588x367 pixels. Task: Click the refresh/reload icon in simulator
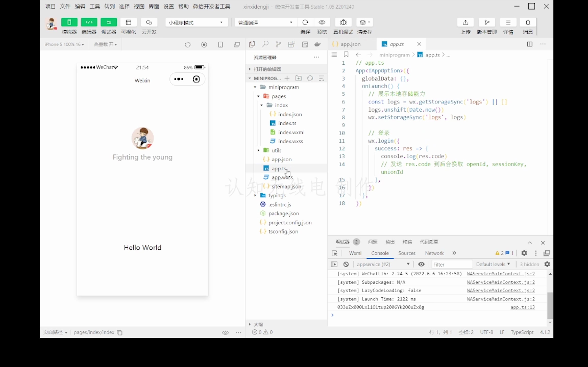[x=187, y=44]
